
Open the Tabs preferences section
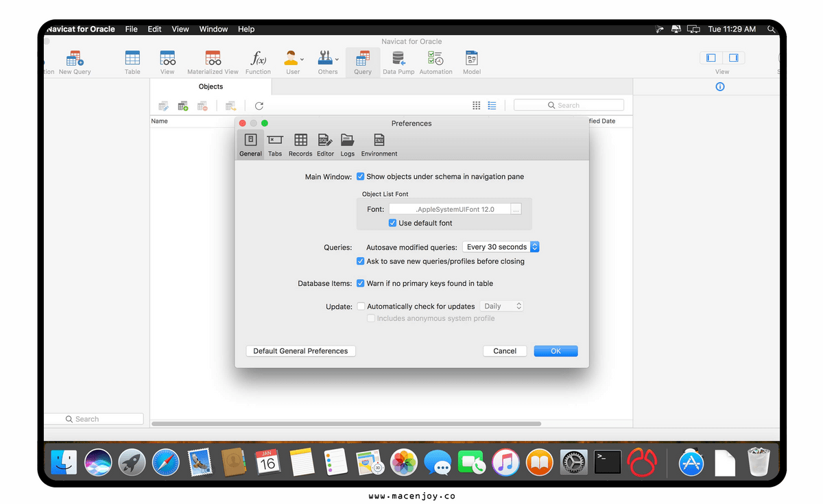pos(275,145)
